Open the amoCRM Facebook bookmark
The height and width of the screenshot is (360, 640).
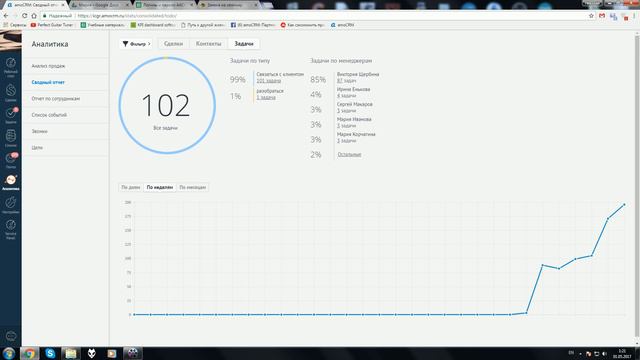tap(253, 25)
